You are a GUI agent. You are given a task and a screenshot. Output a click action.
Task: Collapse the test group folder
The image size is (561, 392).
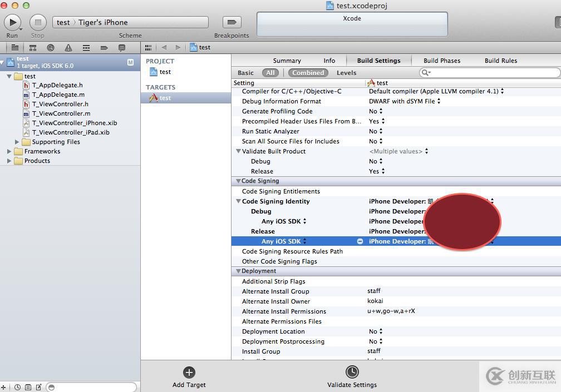point(9,76)
